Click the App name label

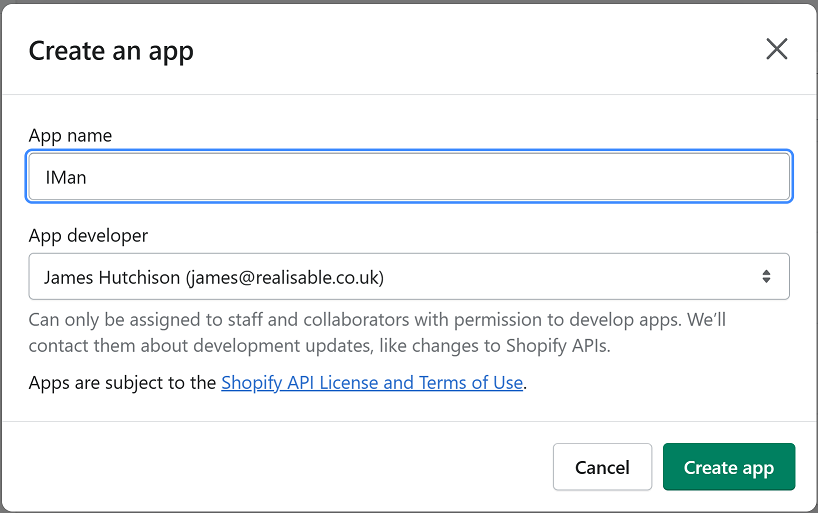70,135
